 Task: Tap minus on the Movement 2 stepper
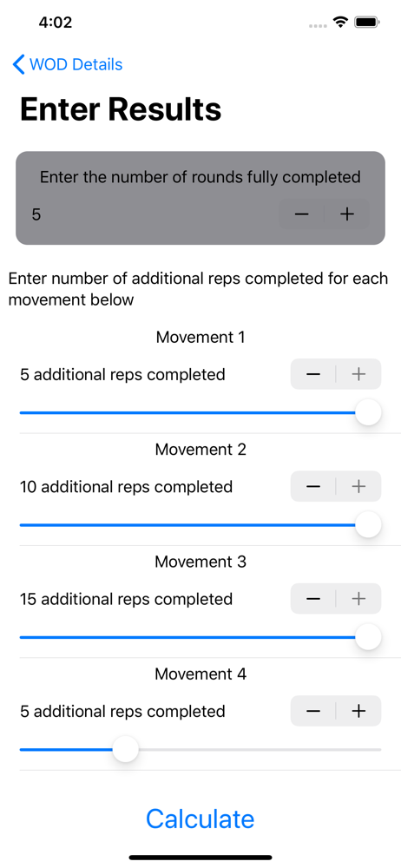313,487
